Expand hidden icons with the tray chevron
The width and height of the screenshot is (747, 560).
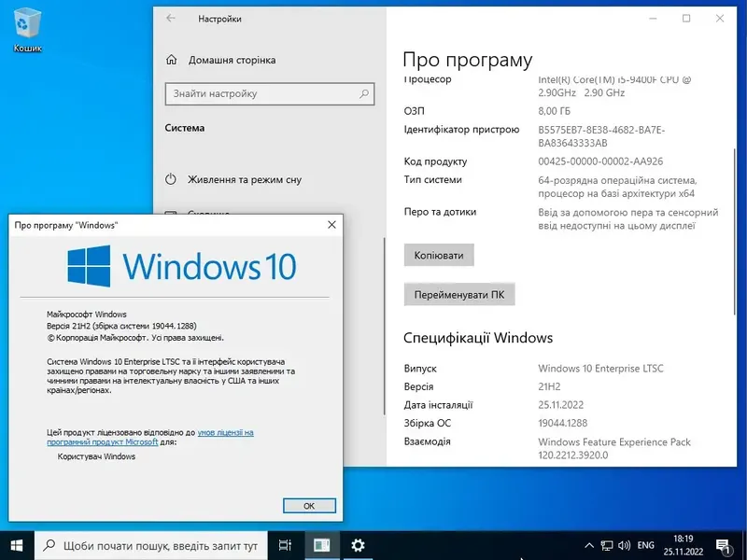tap(591, 545)
